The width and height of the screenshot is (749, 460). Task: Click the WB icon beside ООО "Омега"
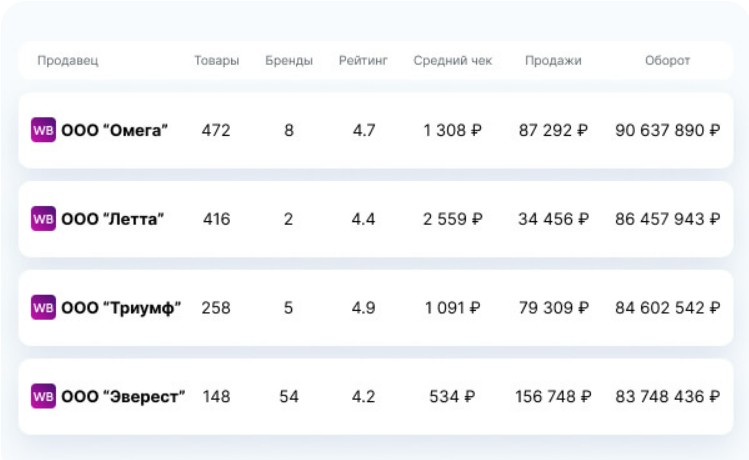43,130
